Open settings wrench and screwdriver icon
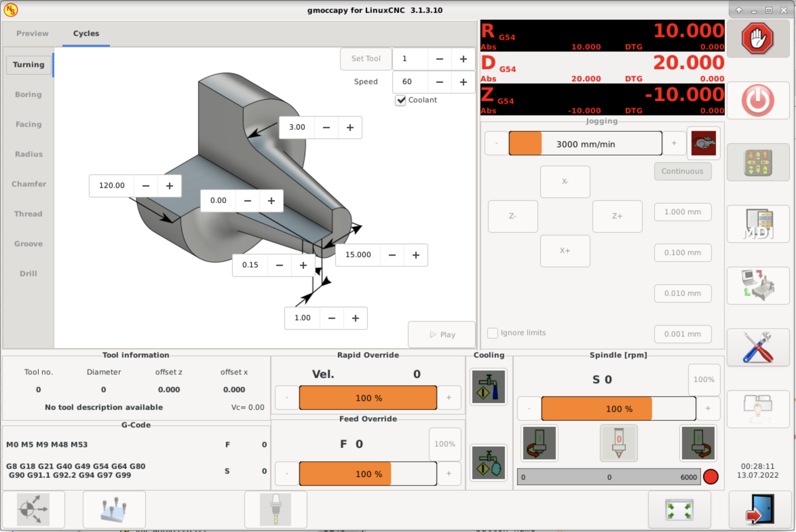Screen dimensions: 796x532 [x=758, y=347]
